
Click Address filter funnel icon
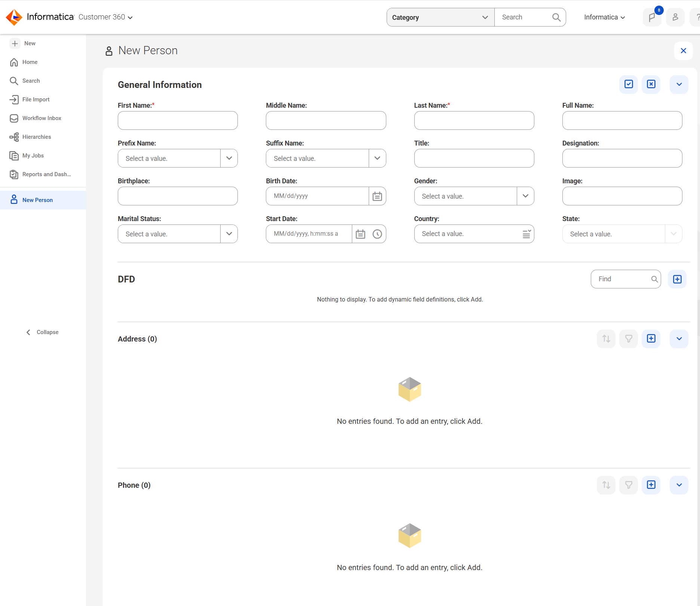point(629,339)
